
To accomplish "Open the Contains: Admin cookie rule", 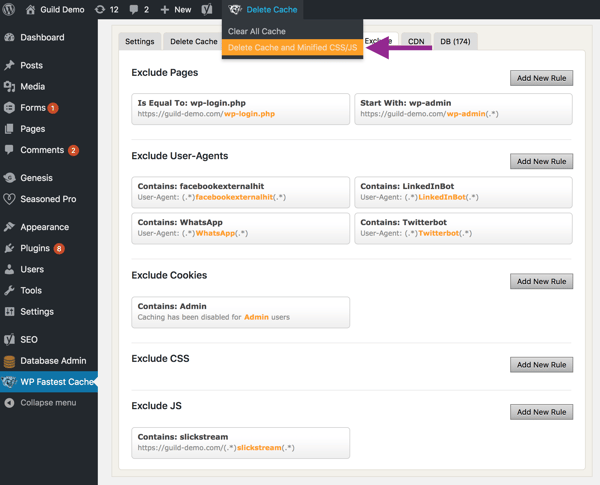I will (241, 312).
